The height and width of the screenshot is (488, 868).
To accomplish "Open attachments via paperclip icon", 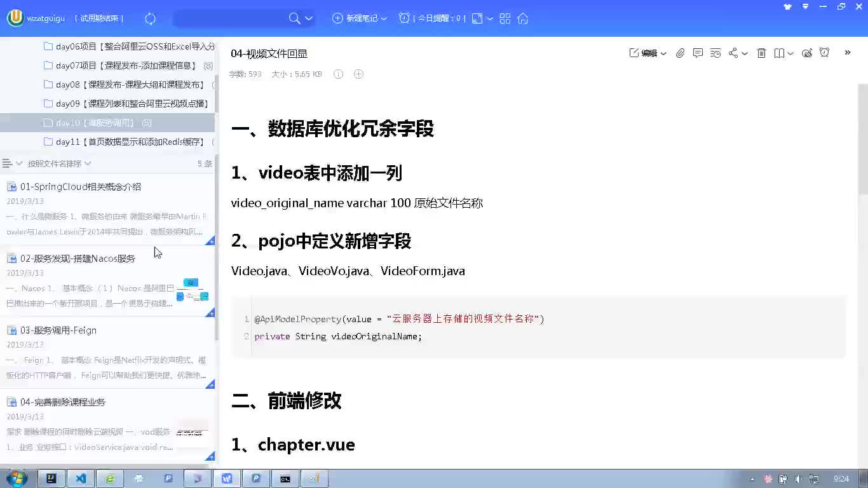I will [x=680, y=53].
